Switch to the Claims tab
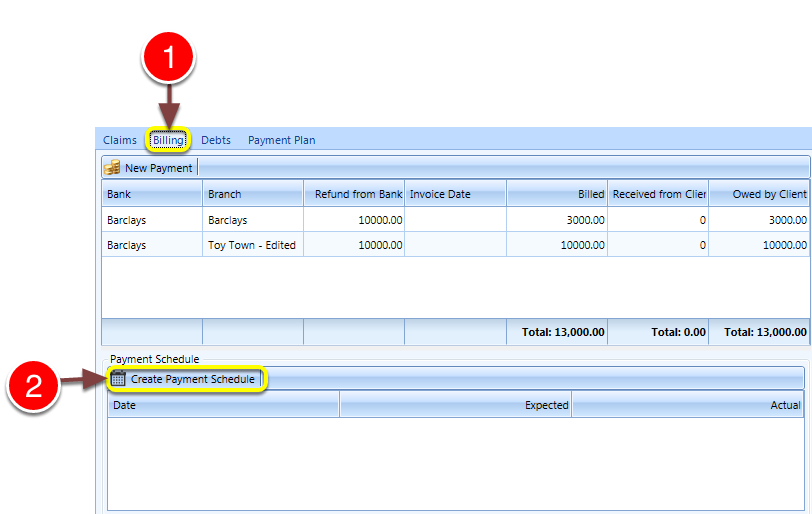 120,140
